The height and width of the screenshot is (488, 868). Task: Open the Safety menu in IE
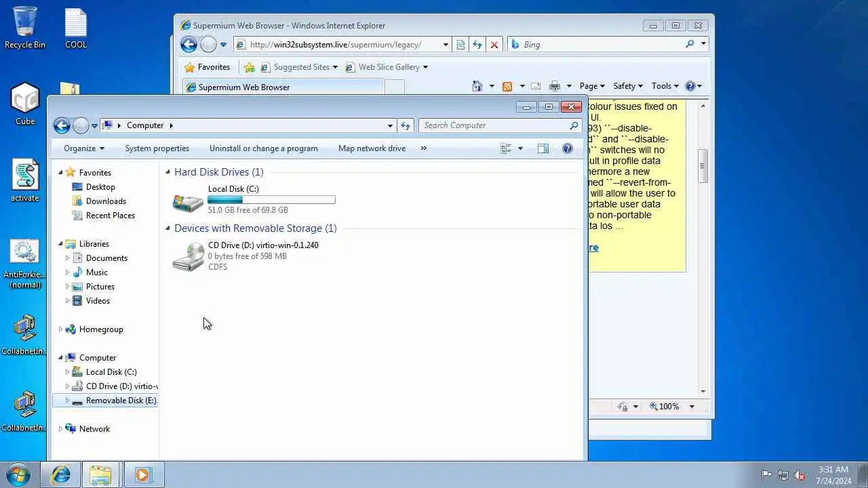[628, 86]
